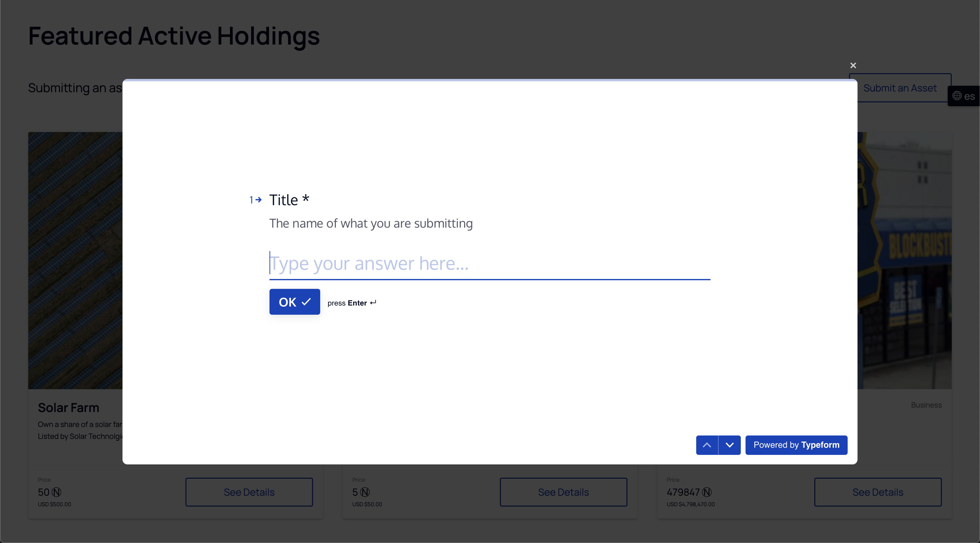
Task: Click the OK checkmark button
Action: click(x=294, y=302)
